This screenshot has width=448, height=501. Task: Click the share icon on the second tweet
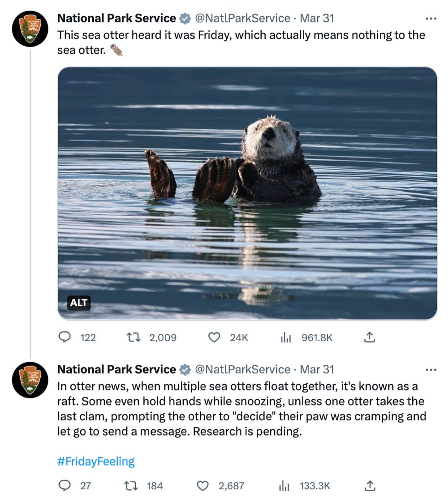[x=370, y=485]
